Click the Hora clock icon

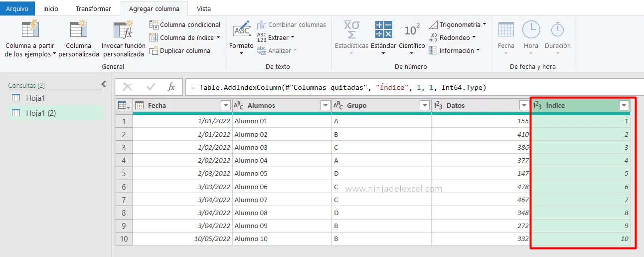[531, 29]
